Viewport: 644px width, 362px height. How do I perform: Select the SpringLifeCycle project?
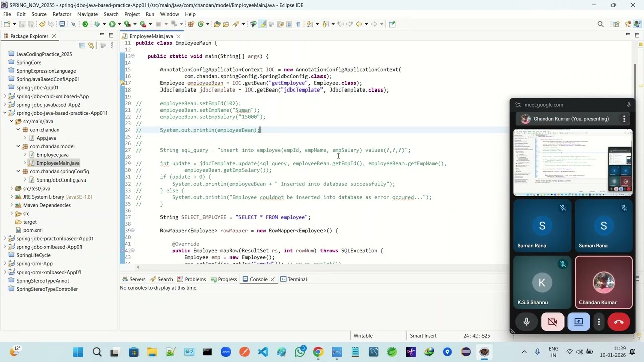33,255
